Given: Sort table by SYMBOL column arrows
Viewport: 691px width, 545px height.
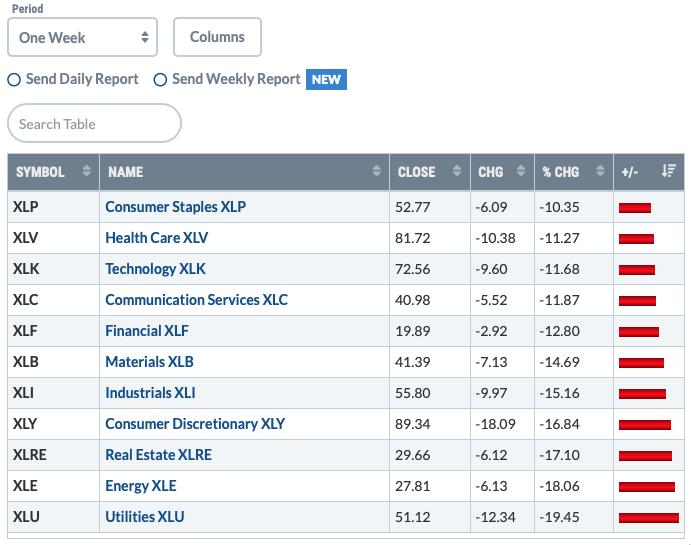Looking at the screenshot, I should [87, 171].
